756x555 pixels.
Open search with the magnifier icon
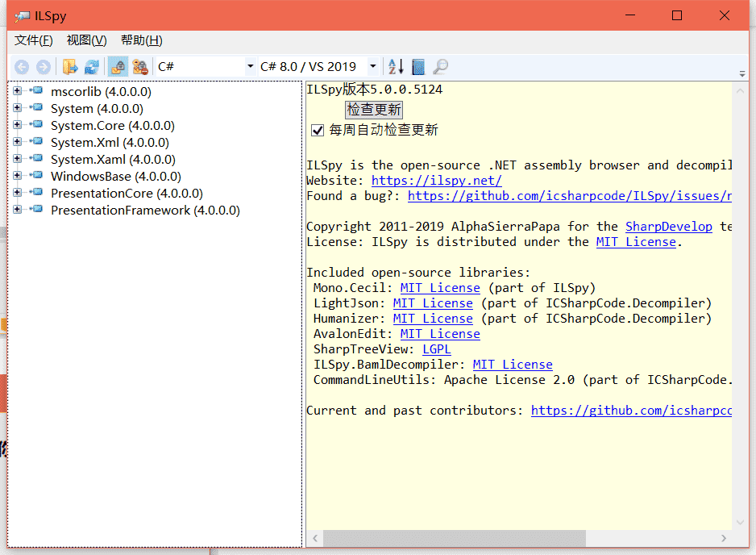pos(440,67)
